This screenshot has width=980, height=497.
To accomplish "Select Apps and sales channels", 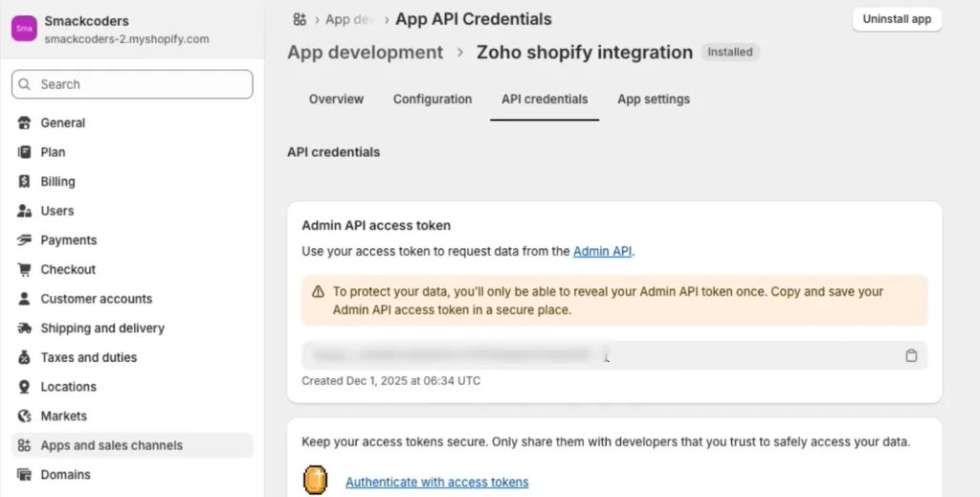I will pyautogui.click(x=132, y=445).
